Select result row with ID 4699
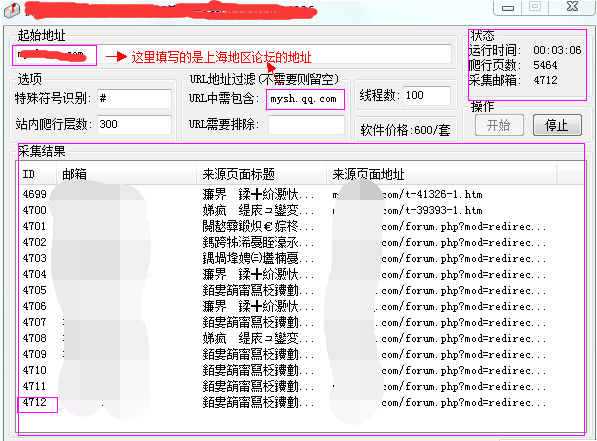 pos(301,194)
